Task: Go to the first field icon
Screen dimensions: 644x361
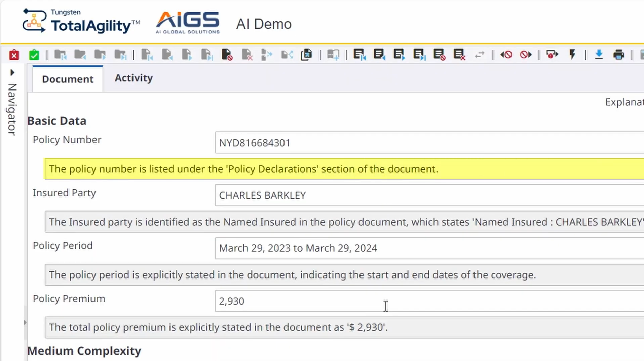Action: 359,55
